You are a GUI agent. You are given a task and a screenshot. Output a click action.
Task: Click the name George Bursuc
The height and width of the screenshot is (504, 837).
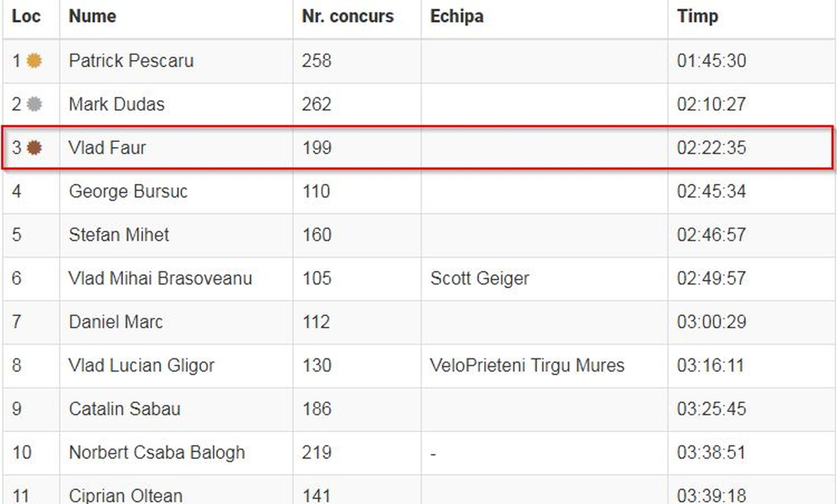pos(128,191)
